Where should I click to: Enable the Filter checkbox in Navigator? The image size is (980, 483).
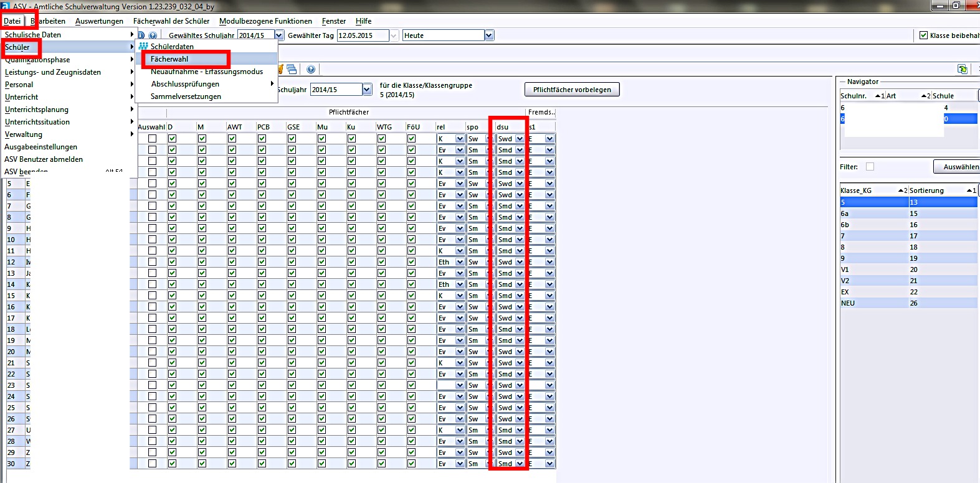(x=870, y=167)
